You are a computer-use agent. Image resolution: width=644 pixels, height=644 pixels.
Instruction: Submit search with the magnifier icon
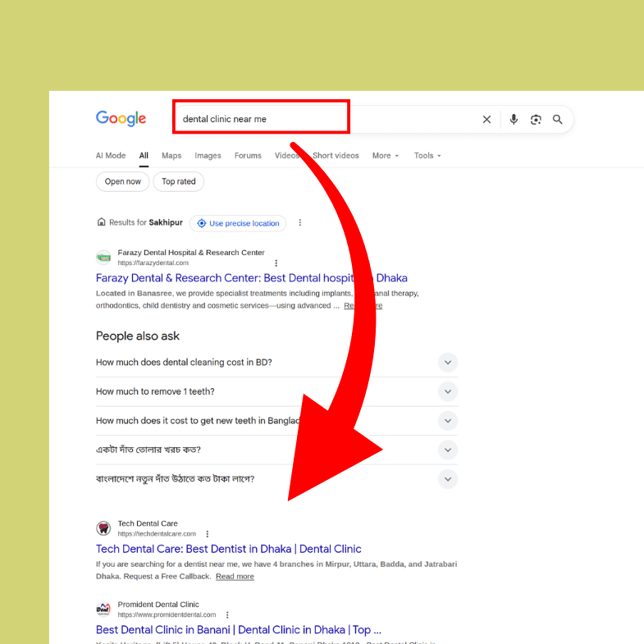(557, 120)
